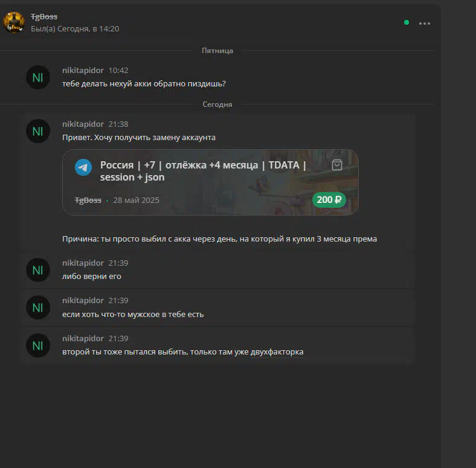Click timestamp 10:42 of first message

(x=118, y=71)
